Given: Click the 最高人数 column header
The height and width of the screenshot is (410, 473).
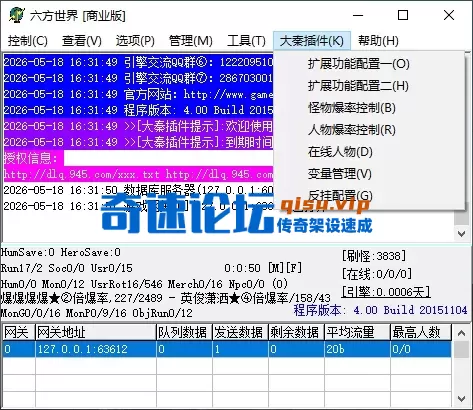Looking at the screenshot, I should click(x=421, y=332).
